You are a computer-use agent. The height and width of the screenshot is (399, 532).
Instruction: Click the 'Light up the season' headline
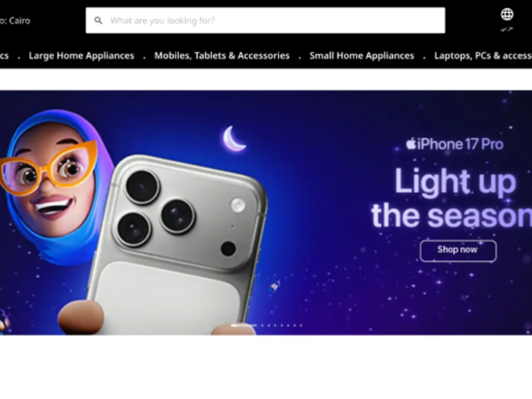(452, 198)
